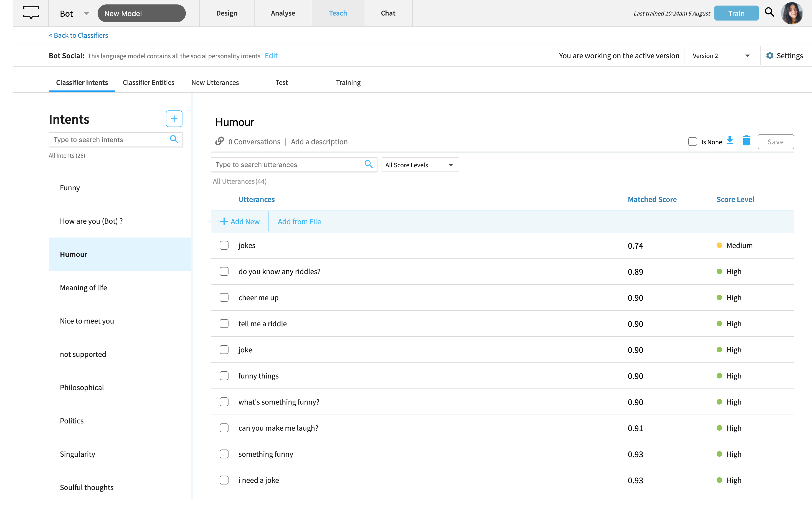Click the global search magnifier icon
812x515 pixels.
click(x=769, y=12)
